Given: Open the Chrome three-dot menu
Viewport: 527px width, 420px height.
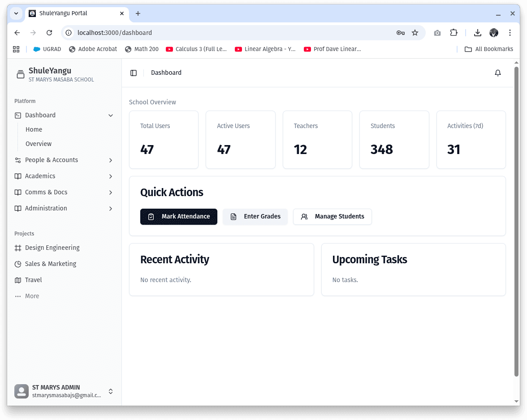Looking at the screenshot, I should pyautogui.click(x=510, y=33).
